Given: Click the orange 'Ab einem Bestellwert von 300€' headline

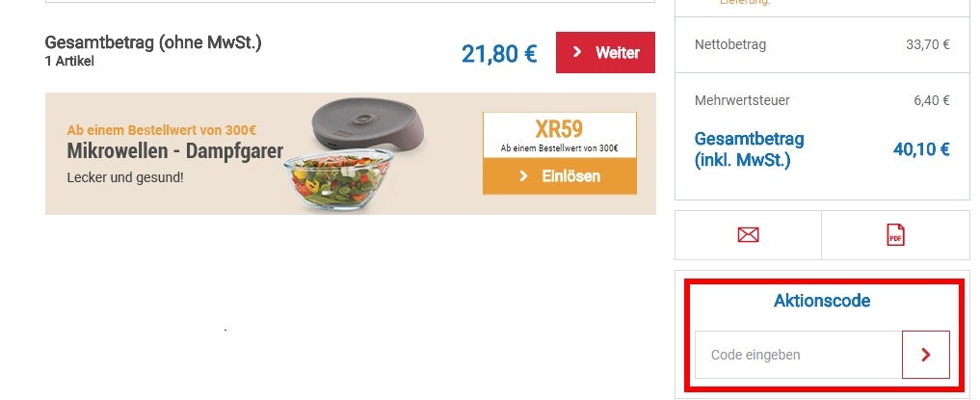Looking at the screenshot, I should point(161,131).
